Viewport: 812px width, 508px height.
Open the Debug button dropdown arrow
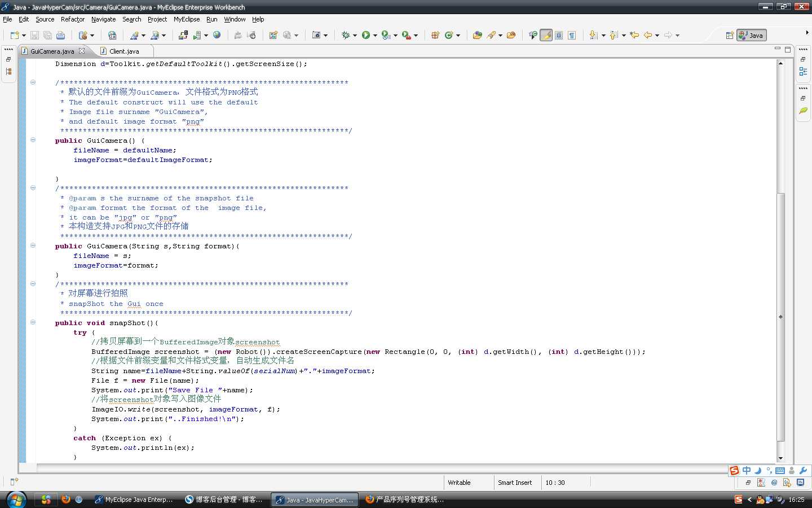355,36
